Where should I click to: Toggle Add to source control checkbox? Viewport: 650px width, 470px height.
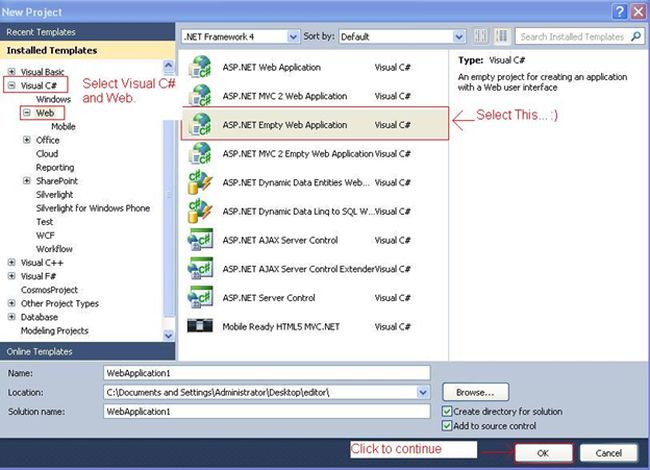point(447,426)
